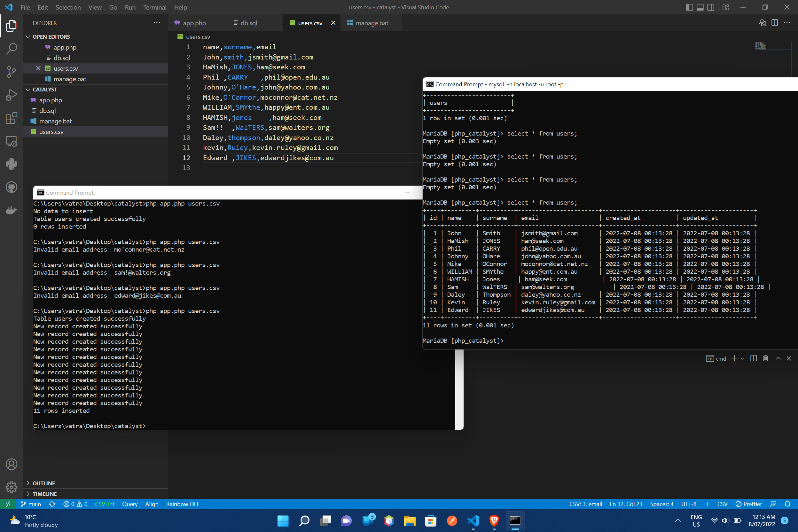Open the Source Control view
798x532 pixels.
coord(11,72)
